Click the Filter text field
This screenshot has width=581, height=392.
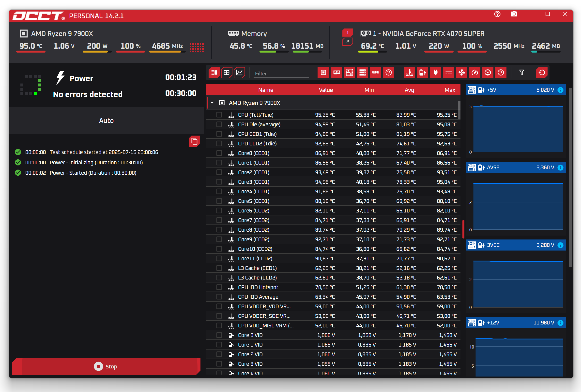(x=281, y=74)
